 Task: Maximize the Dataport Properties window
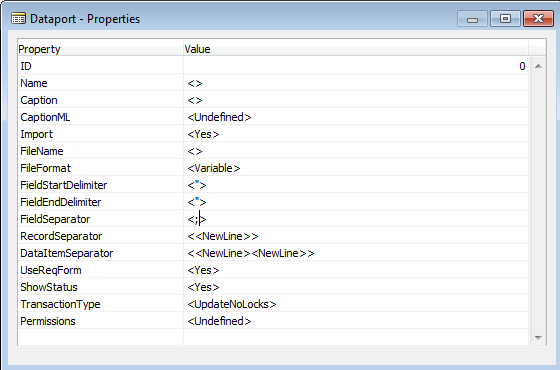click(x=505, y=19)
